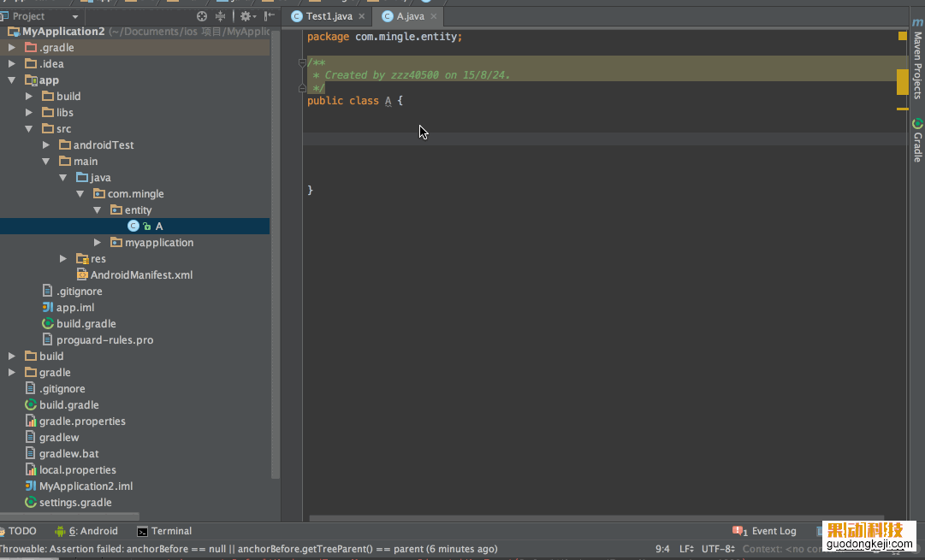925x560 pixels.
Task: Collapse the entity package folder
Action: (98, 210)
